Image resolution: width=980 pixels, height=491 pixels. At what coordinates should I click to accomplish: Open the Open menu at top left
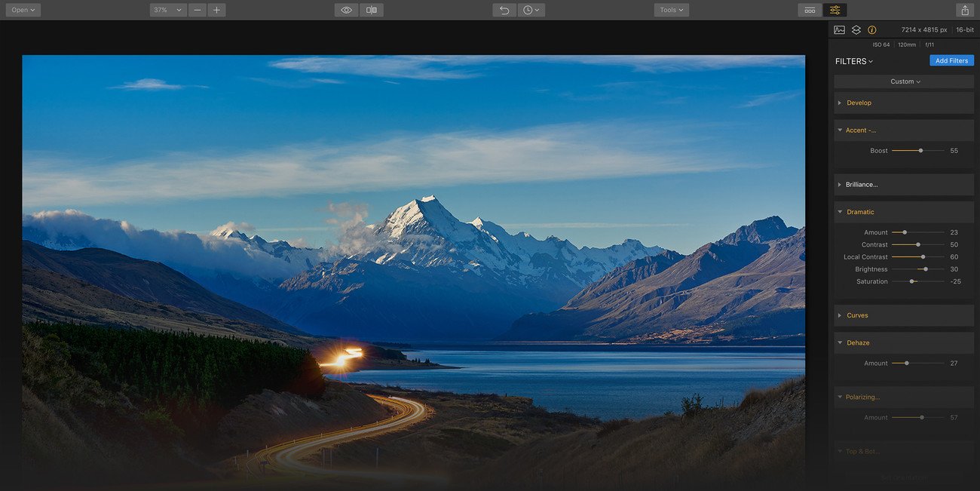[x=23, y=9]
